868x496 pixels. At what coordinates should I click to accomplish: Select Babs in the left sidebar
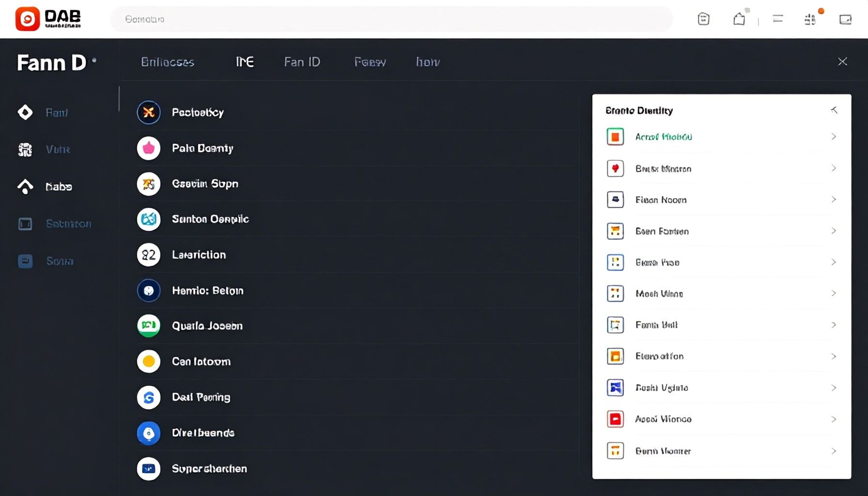click(59, 186)
